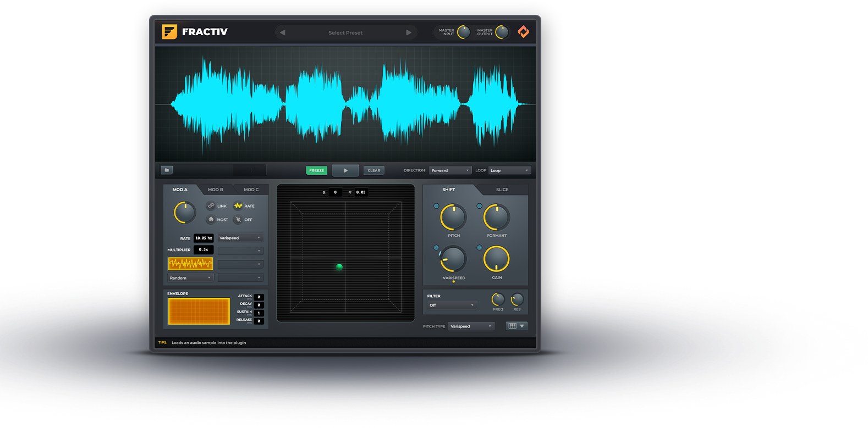Select the Rate waveform mode icon

[x=238, y=205]
